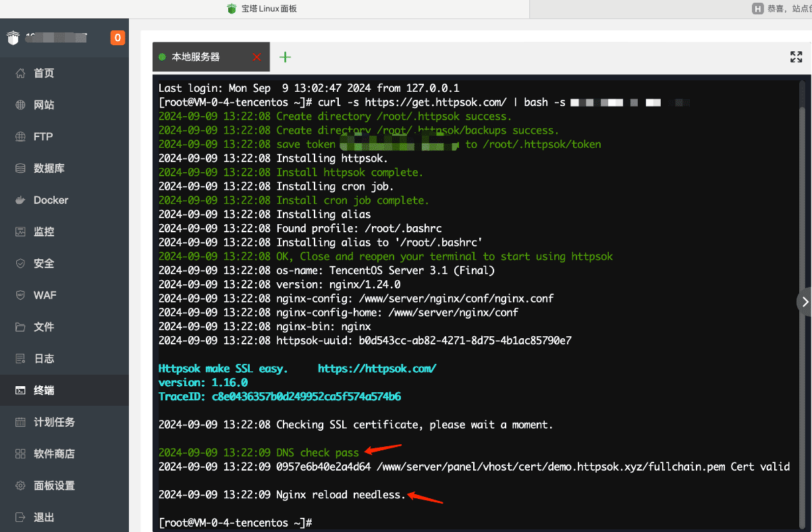Click the log icon beside 日志
Image resolution: width=812 pixels, height=532 pixels.
coord(20,358)
